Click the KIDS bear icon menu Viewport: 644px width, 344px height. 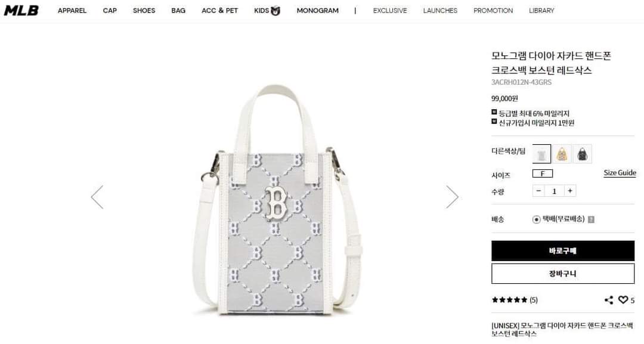[x=267, y=10]
